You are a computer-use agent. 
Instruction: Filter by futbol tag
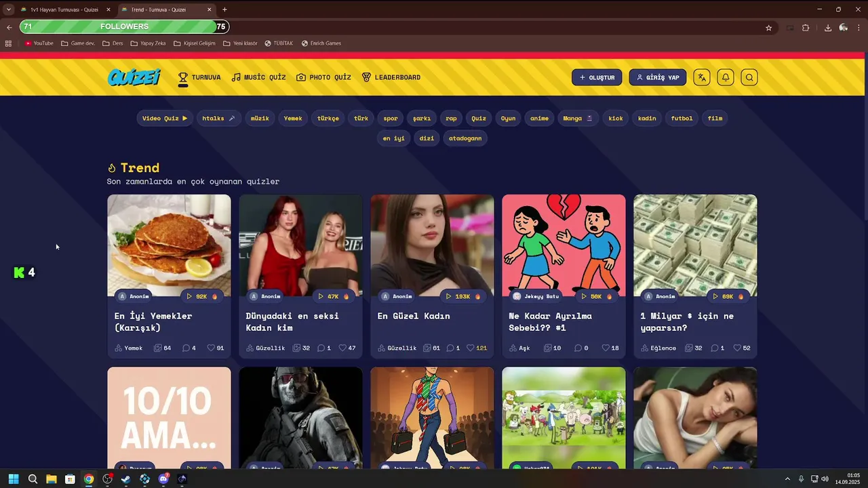click(x=682, y=118)
